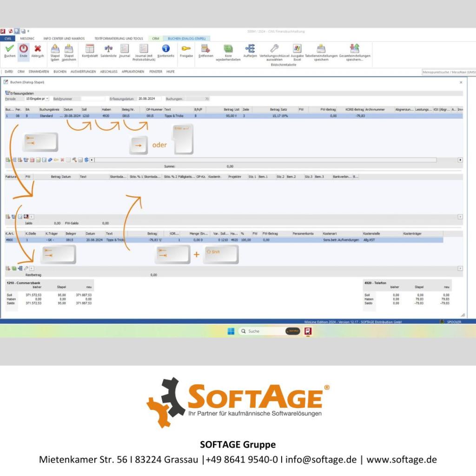Open the Periode dropdown arrow
This screenshot has height=476, width=476.
coord(47,99)
